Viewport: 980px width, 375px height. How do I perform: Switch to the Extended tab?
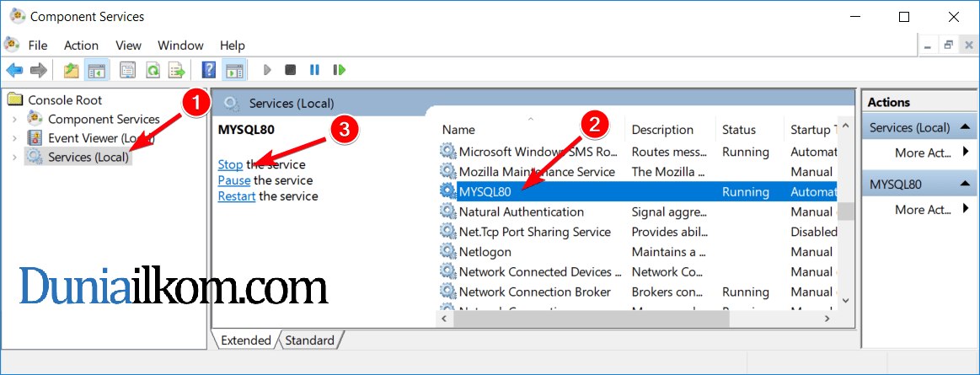(245, 340)
